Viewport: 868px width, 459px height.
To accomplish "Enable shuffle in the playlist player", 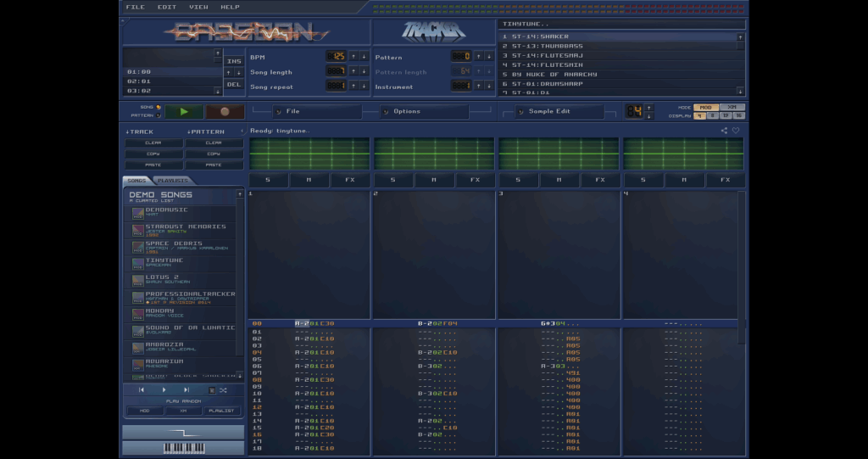I will click(223, 390).
